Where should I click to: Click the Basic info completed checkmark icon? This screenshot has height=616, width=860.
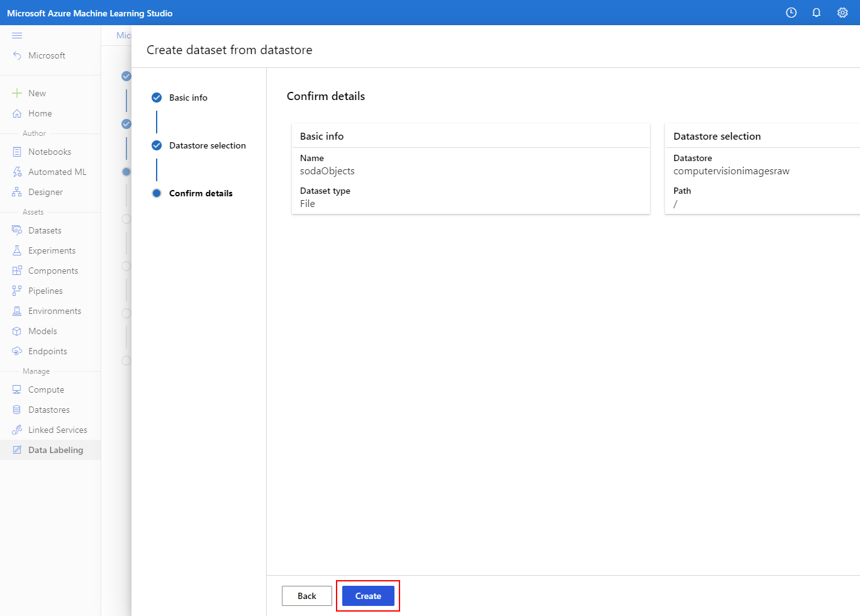(157, 98)
